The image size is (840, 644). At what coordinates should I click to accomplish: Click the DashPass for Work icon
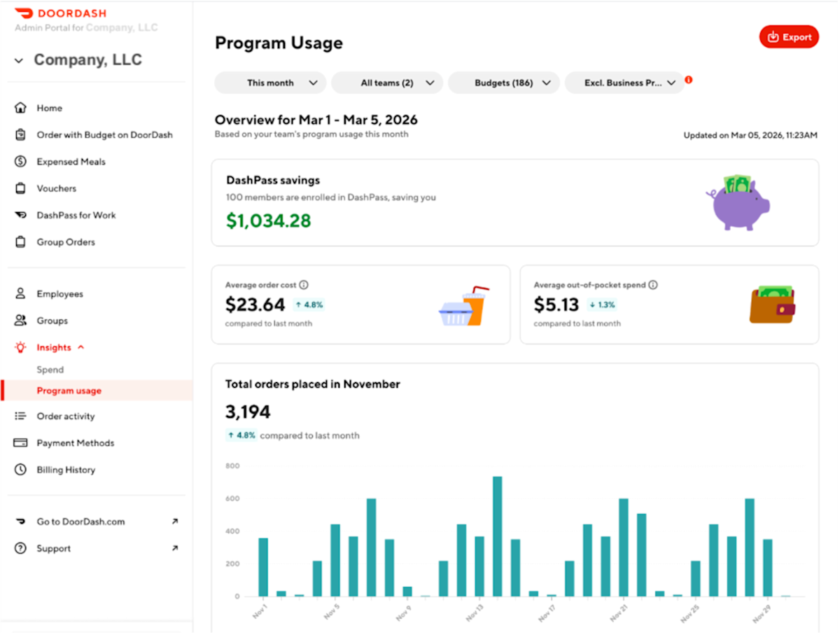[20, 215]
